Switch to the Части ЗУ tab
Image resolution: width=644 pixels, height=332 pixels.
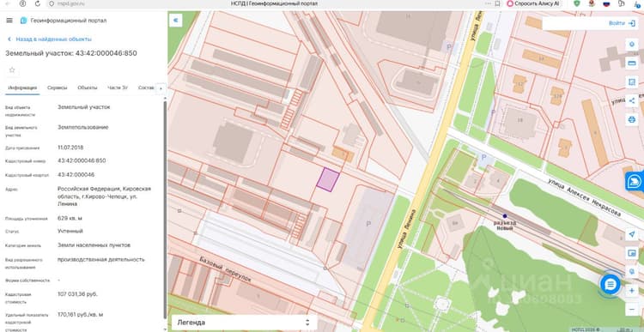(x=118, y=88)
